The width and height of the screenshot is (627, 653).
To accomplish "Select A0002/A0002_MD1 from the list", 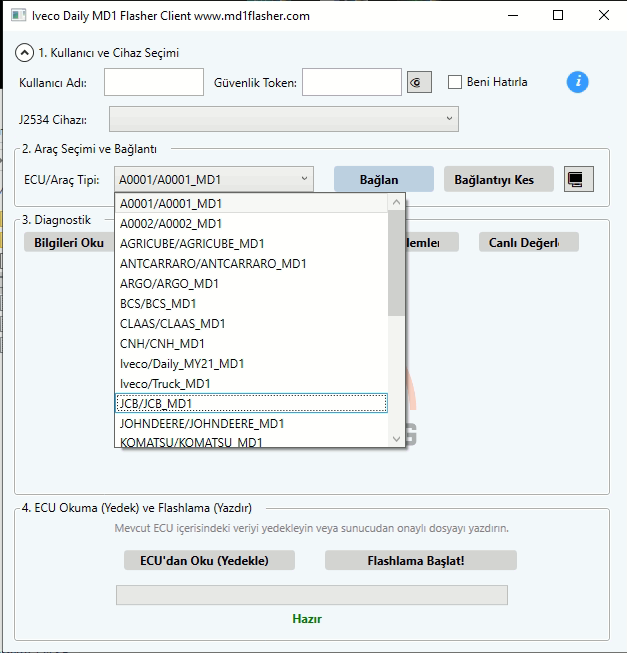I will pos(251,224).
